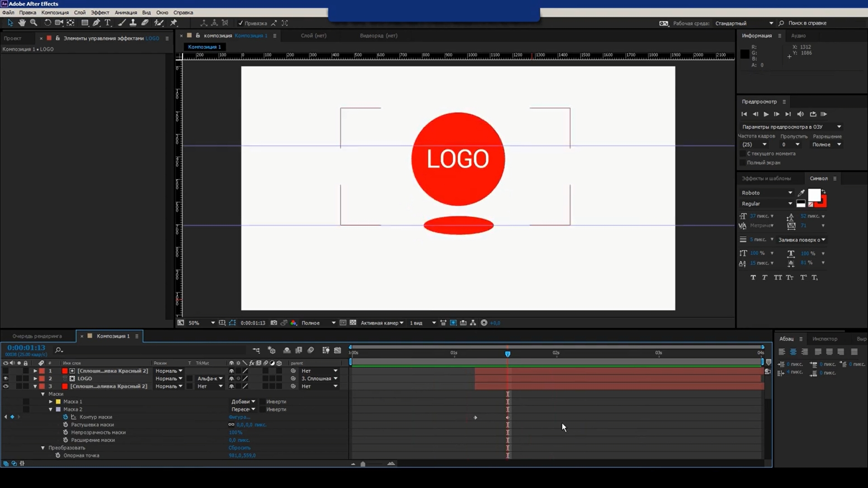Pick the Clone Stamp tool
This screenshot has height=488, width=868.
133,23
